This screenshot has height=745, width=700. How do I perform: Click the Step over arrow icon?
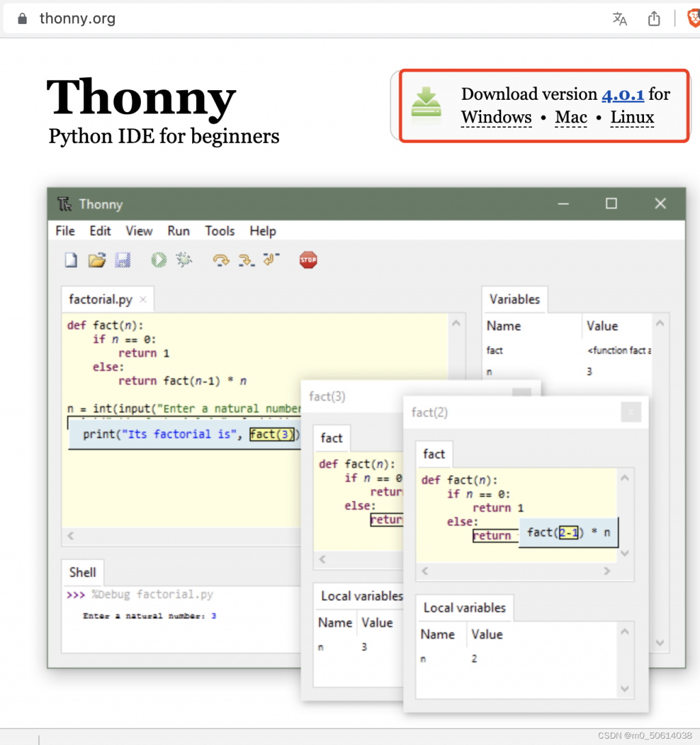tap(221, 260)
